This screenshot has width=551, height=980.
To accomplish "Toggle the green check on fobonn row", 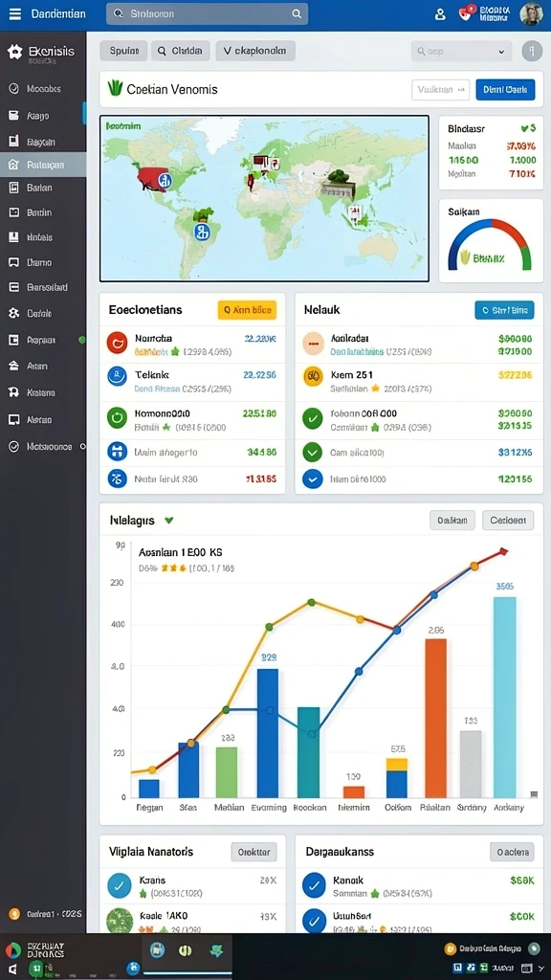I will pyautogui.click(x=312, y=418).
